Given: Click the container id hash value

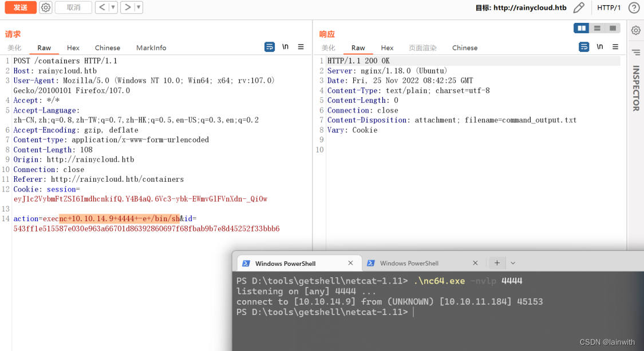Looking at the screenshot, I should click(147, 229).
